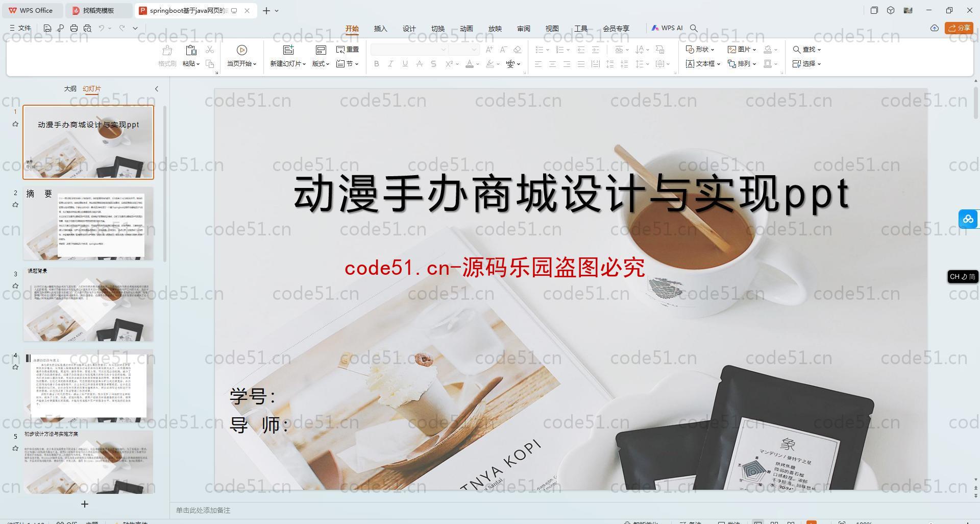Open the Picture (图片) dropdown
This screenshot has height=524, width=980.
pyautogui.click(x=742, y=50)
